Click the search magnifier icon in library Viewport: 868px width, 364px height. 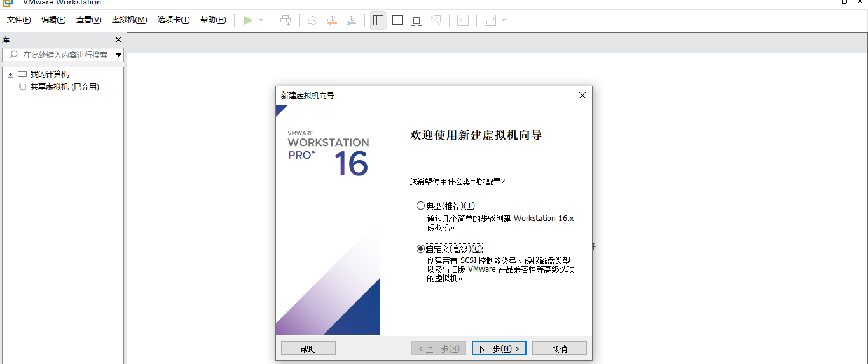[x=13, y=55]
